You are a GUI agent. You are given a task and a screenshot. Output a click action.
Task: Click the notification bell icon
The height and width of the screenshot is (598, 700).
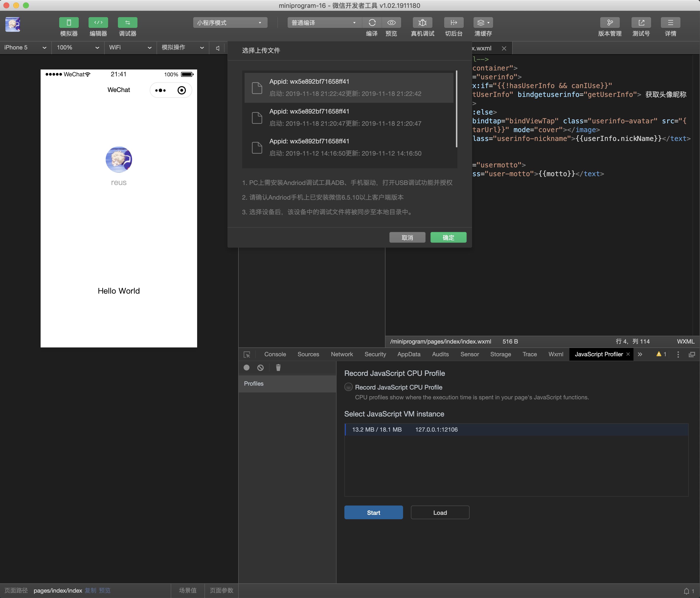click(x=686, y=591)
